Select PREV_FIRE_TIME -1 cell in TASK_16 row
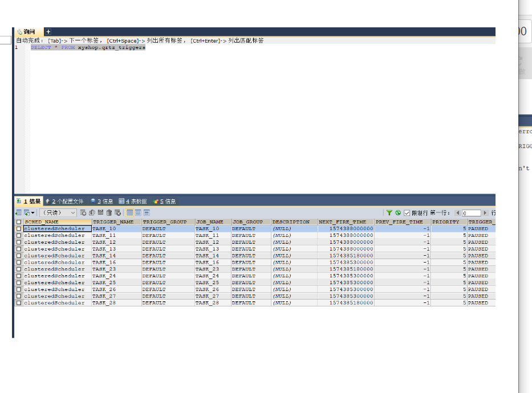Screen dimensions: 532x393 pos(403,263)
